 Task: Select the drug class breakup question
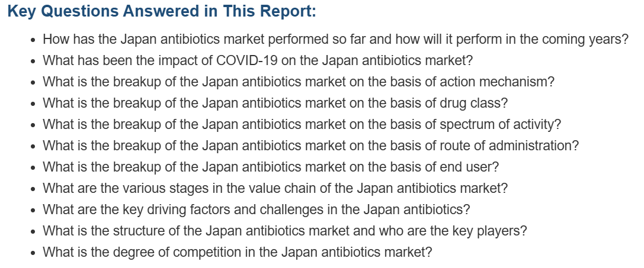coord(275,103)
